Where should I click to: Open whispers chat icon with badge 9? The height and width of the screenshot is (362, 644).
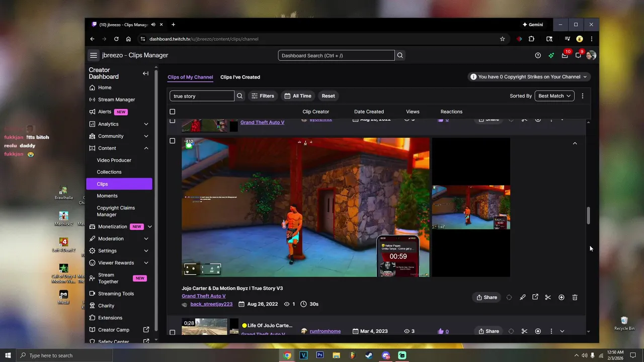tap(578, 55)
